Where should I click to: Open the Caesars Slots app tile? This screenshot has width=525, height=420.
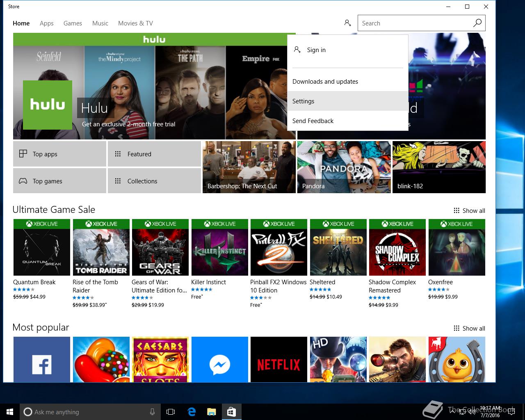pos(160,359)
